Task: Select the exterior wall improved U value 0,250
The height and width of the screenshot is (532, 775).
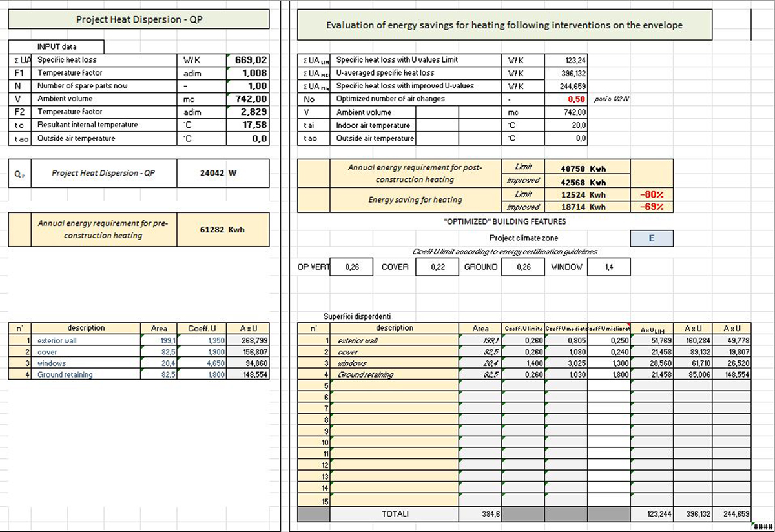Action: pos(609,340)
